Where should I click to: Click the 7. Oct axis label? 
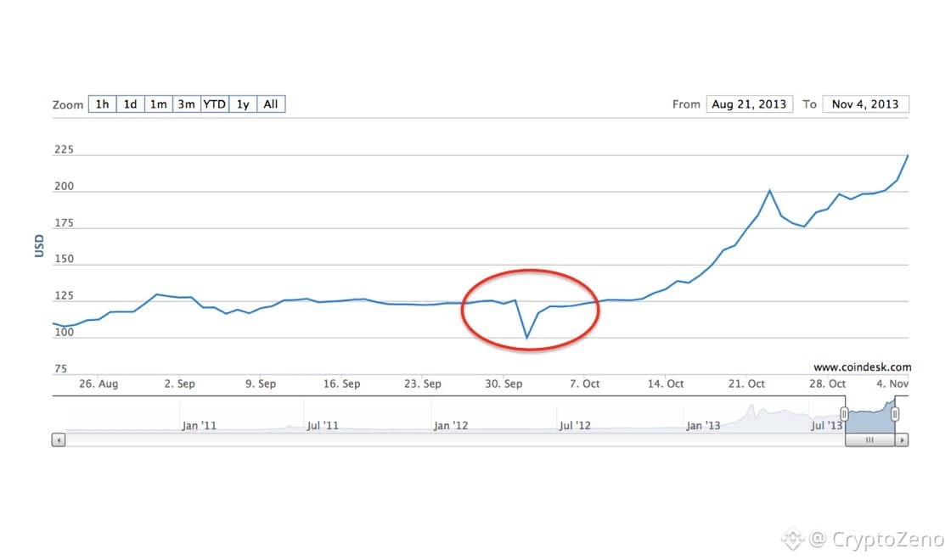585,384
